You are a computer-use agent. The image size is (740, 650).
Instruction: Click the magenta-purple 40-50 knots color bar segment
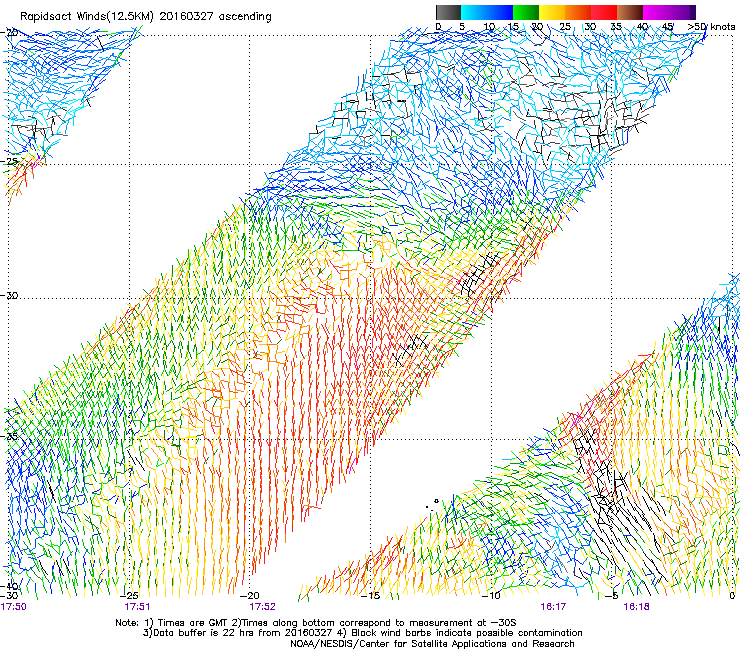point(669,12)
